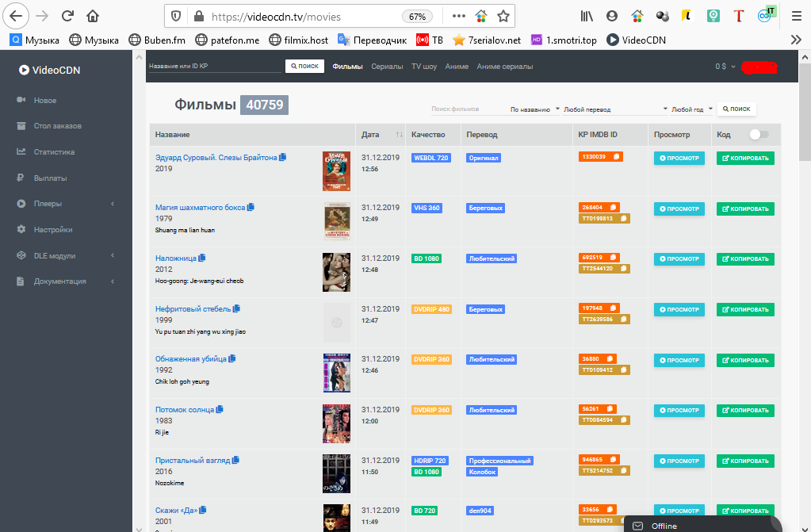The height and width of the screenshot is (532, 811).
Task: Click the copy icon next to Потомок солнца
Action: (220, 409)
